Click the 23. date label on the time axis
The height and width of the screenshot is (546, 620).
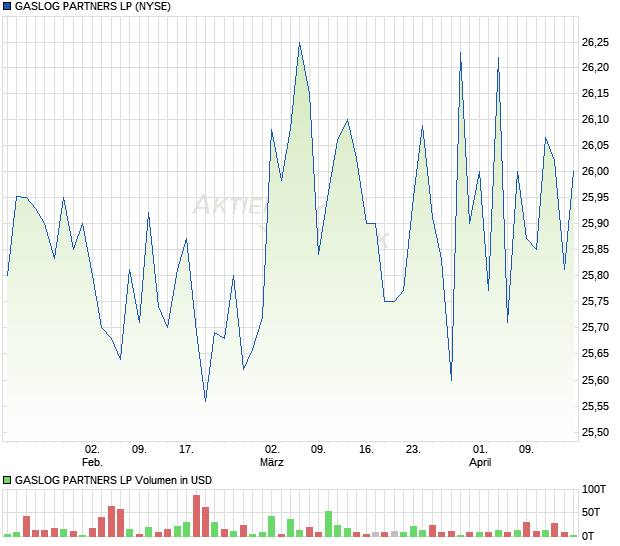point(413,450)
